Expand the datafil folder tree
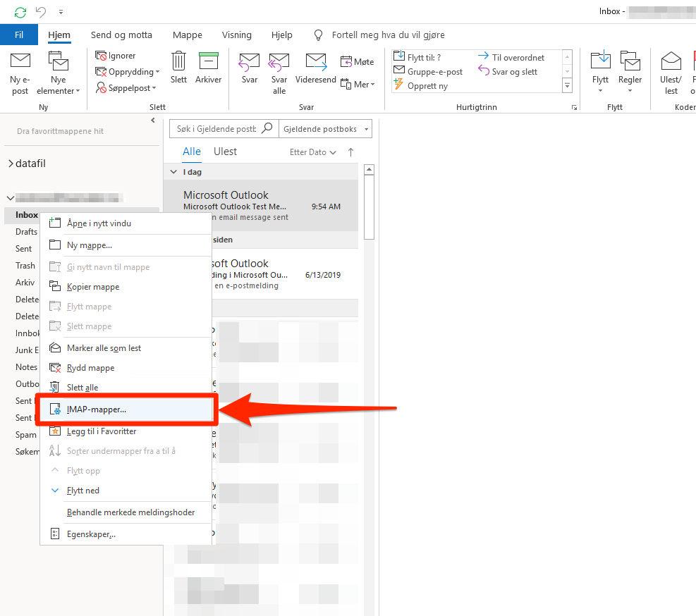The height and width of the screenshot is (616, 696). (x=11, y=164)
